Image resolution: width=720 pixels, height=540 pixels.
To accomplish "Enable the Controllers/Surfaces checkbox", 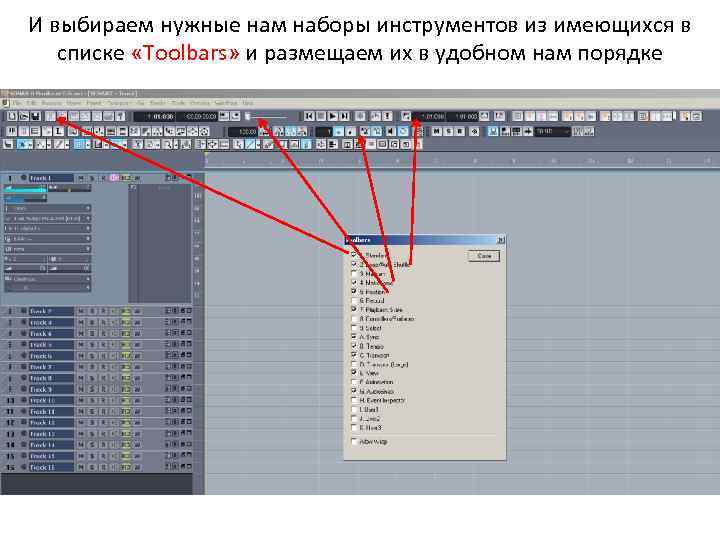I will (354, 319).
